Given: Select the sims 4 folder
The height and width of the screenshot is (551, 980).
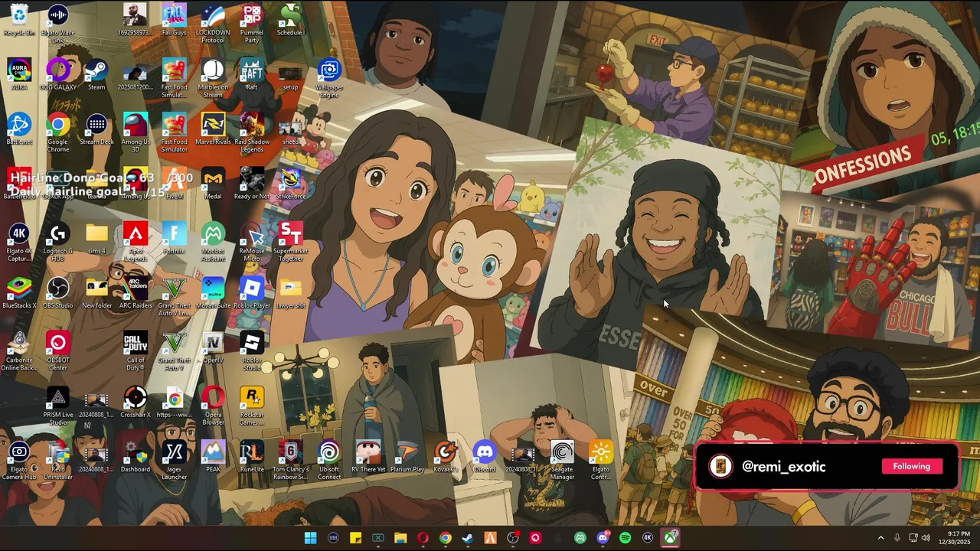Looking at the screenshot, I should (x=96, y=239).
